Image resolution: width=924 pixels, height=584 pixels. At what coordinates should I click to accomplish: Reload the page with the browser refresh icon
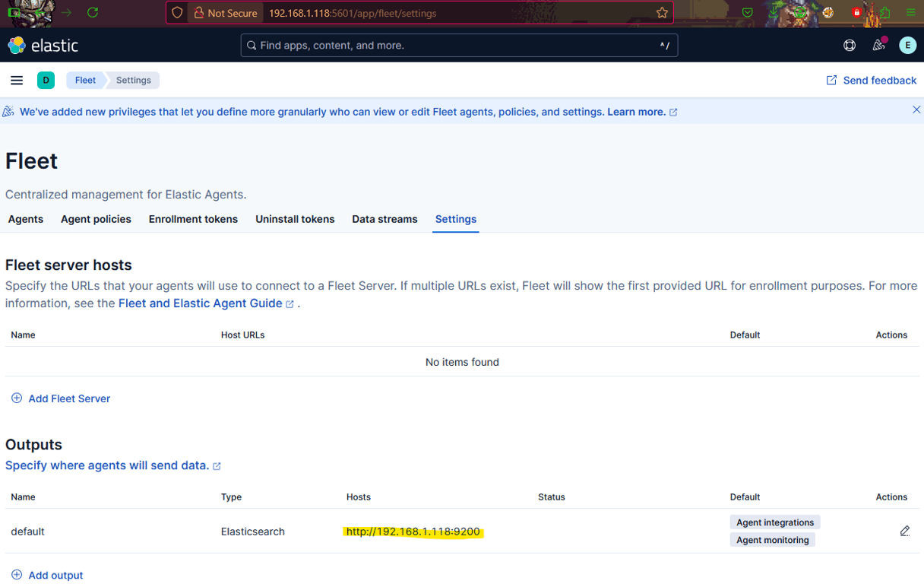(x=93, y=13)
